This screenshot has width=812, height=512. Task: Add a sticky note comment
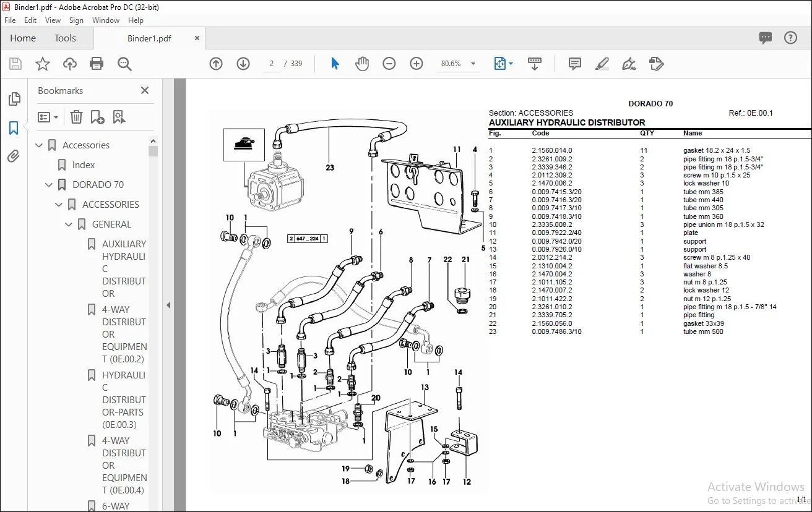575,64
